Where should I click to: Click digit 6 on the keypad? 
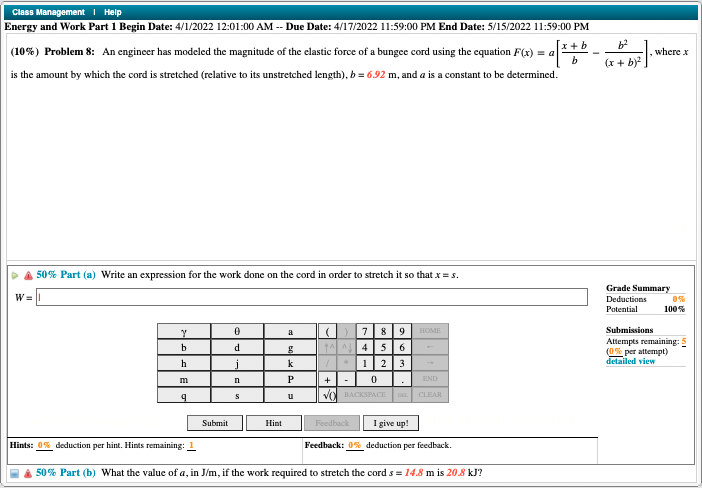pos(402,347)
